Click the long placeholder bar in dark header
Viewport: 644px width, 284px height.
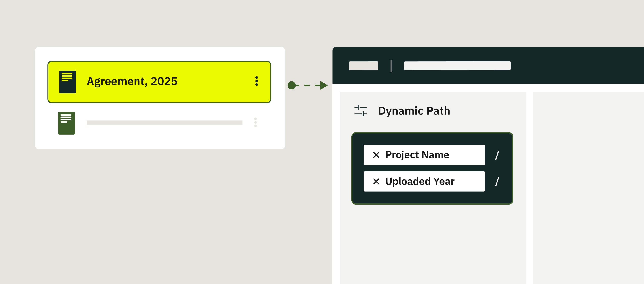[457, 66]
